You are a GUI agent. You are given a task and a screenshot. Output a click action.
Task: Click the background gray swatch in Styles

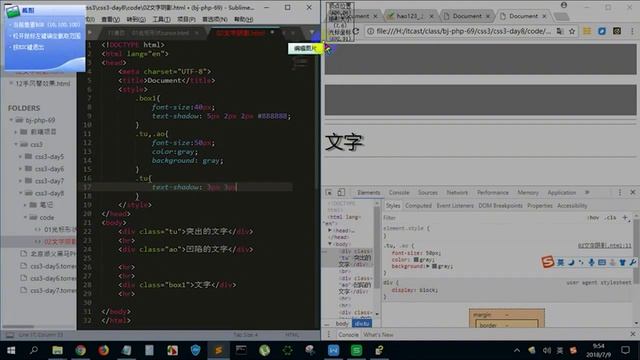(434, 266)
